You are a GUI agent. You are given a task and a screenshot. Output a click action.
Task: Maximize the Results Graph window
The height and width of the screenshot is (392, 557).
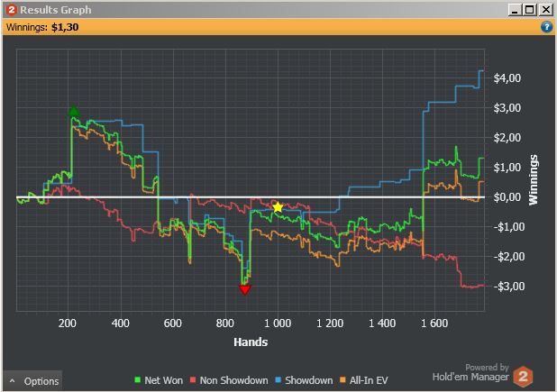click(529, 10)
